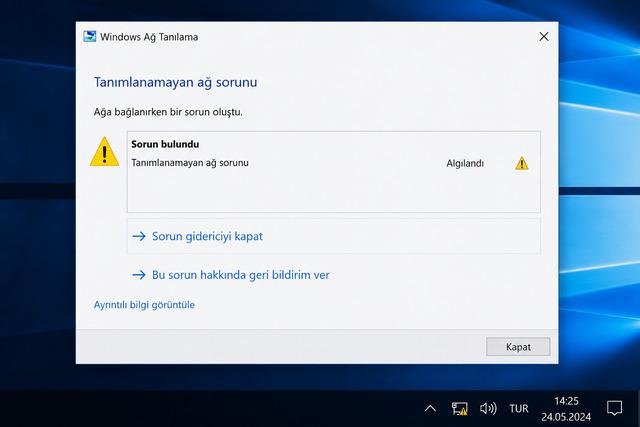Click the Tanımlanamayan ağ sorunu main heading
The height and width of the screenshot is (427, 640).
coord(176,82)
